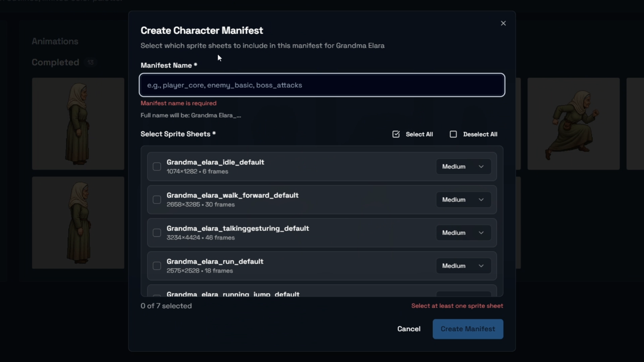
Task: Open the top-left standing grandma thumbnail
Action: tap(78, 124)
